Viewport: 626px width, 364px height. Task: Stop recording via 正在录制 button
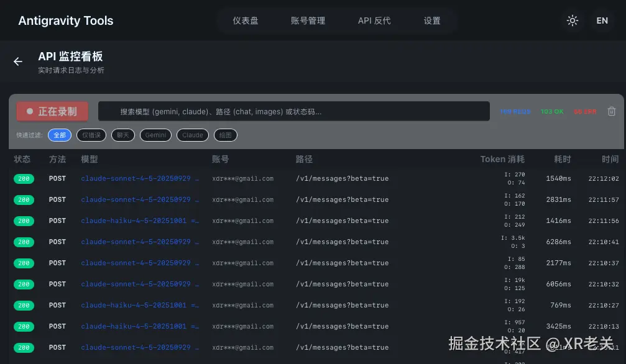click(52, 111)
